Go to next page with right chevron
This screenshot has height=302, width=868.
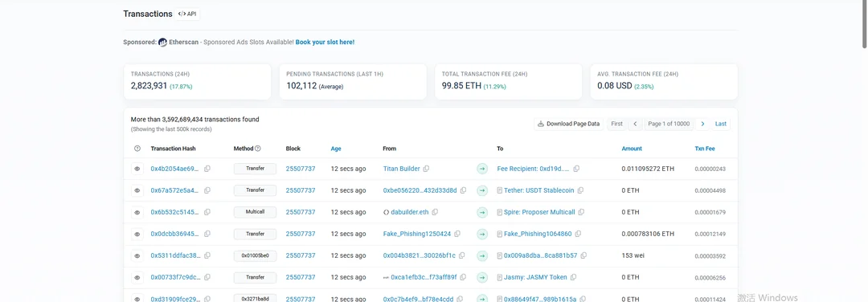702,124
